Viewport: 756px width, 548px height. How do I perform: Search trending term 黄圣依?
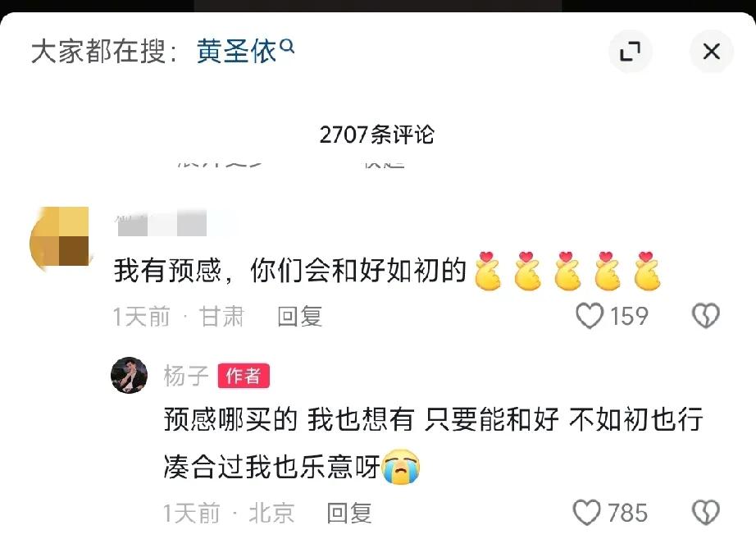click(236, 51)
